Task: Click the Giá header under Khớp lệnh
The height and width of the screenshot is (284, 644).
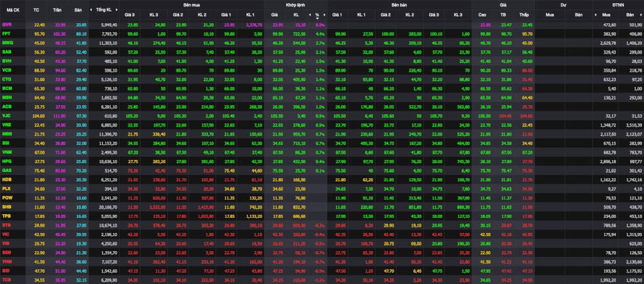Action: click(274, 14)
